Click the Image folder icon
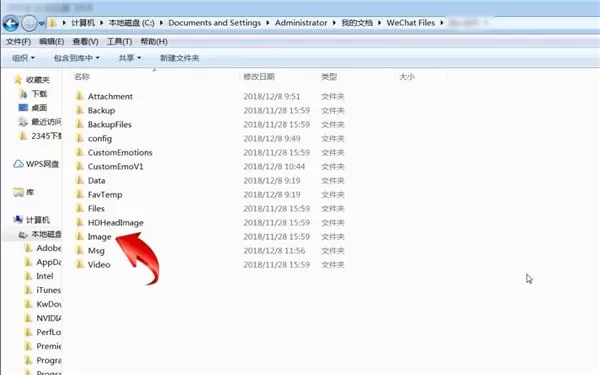Screen dimensions: 600x375 tap(80, 236)
